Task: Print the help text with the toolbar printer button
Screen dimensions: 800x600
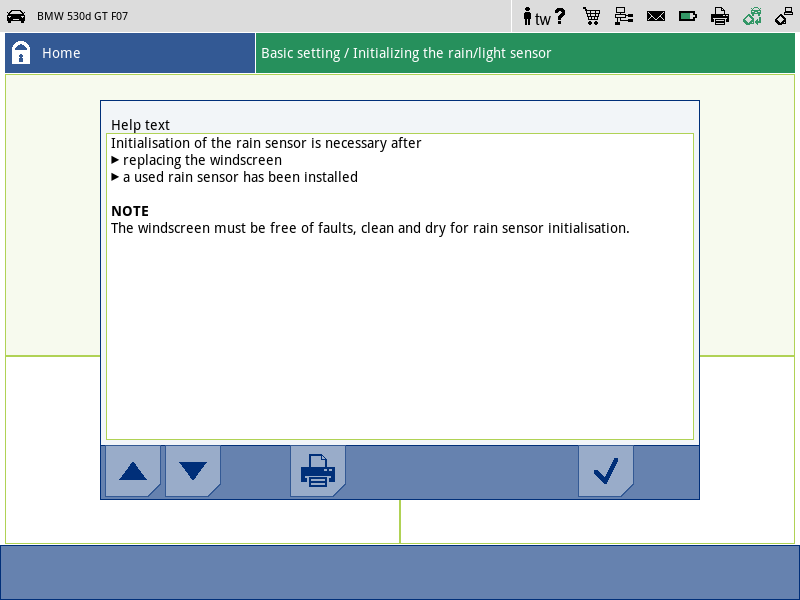Action: coord(318,470)
